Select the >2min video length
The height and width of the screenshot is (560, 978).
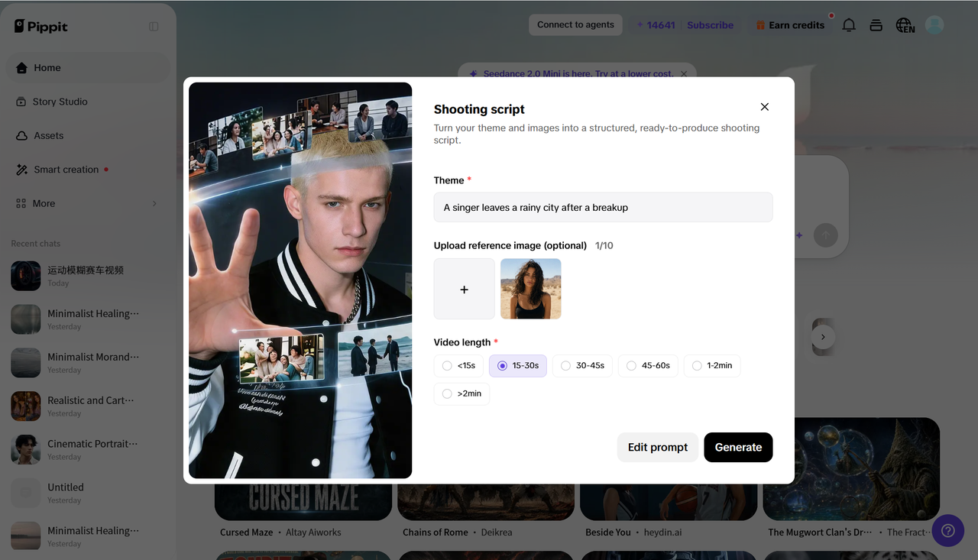(x=461, y=393)
